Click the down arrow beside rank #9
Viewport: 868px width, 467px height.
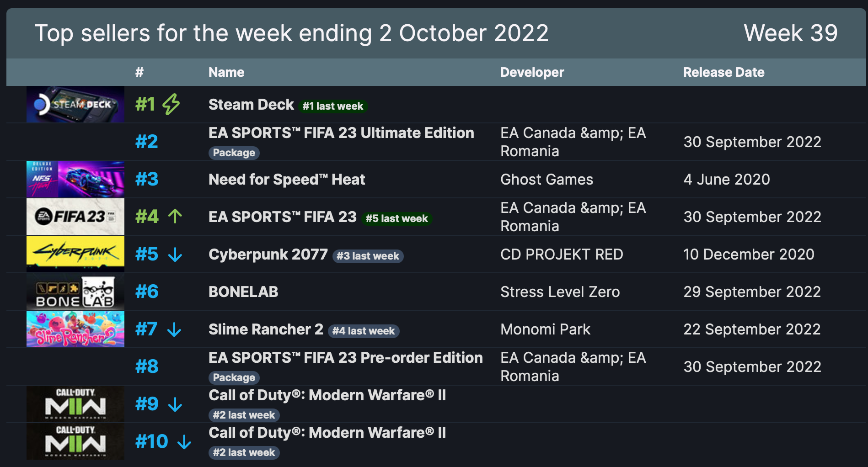click(175, 404)
